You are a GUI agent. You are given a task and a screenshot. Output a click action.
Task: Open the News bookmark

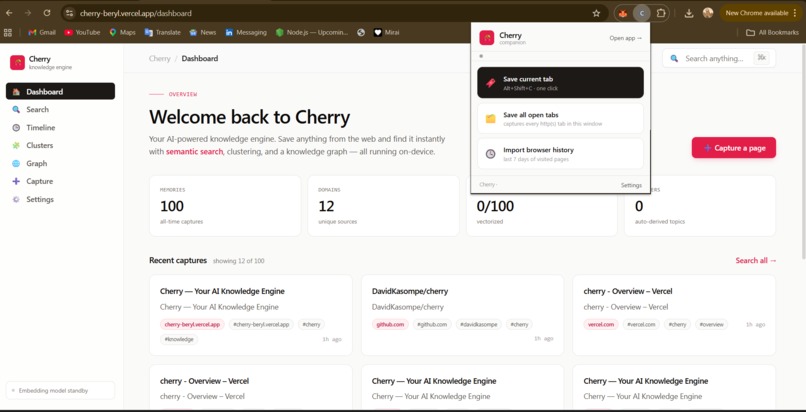point(203,32)
